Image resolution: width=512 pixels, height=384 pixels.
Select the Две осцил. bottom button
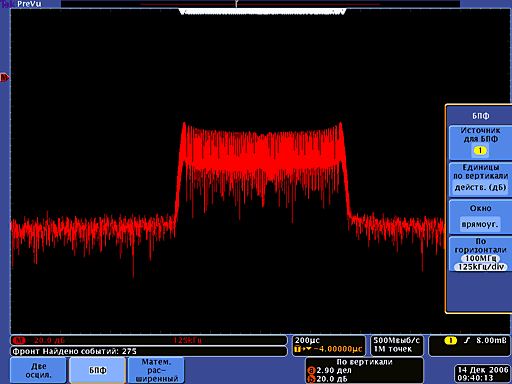[38, 370]
